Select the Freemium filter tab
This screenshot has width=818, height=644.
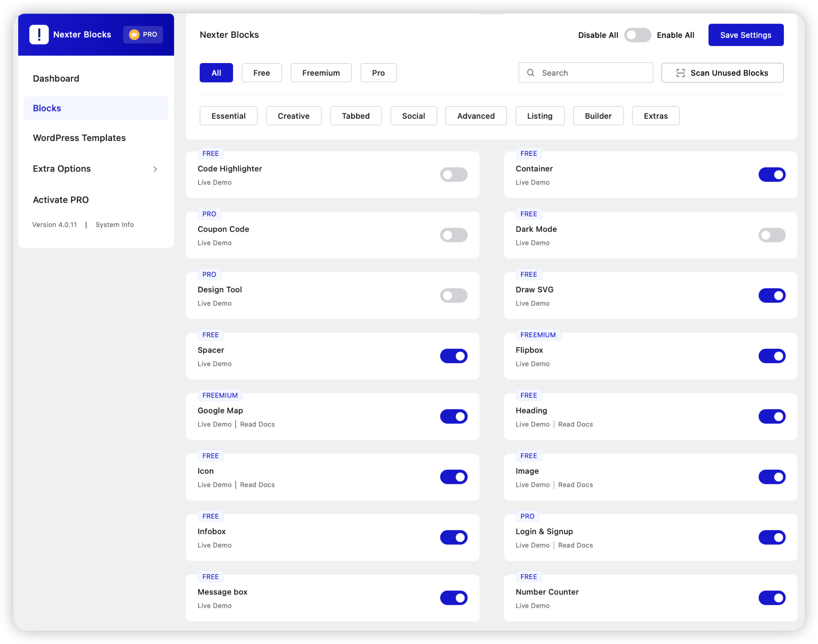(x=321, y=73)
